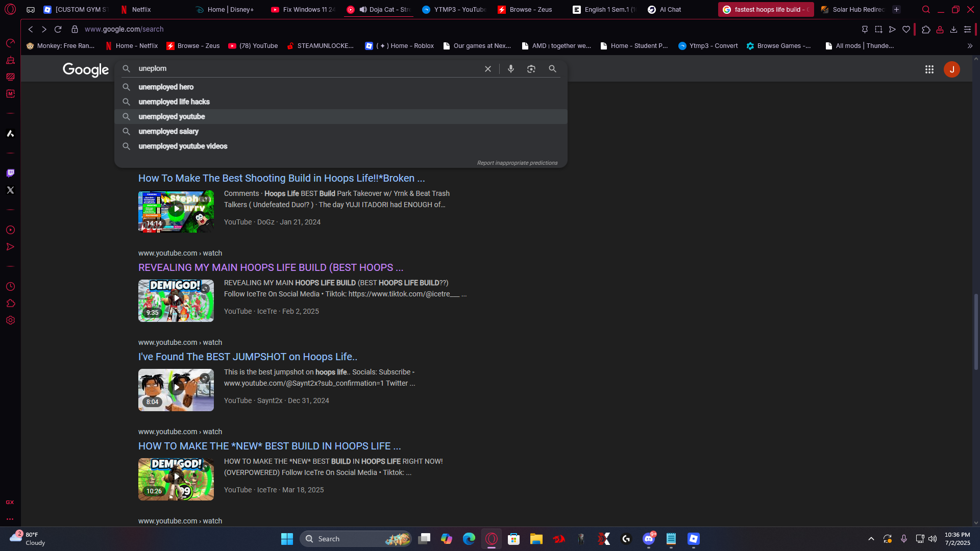Switch to the English 1 Sem.1 tab
Viewport: 980px width, 551px height.
(x=605, y=10)
